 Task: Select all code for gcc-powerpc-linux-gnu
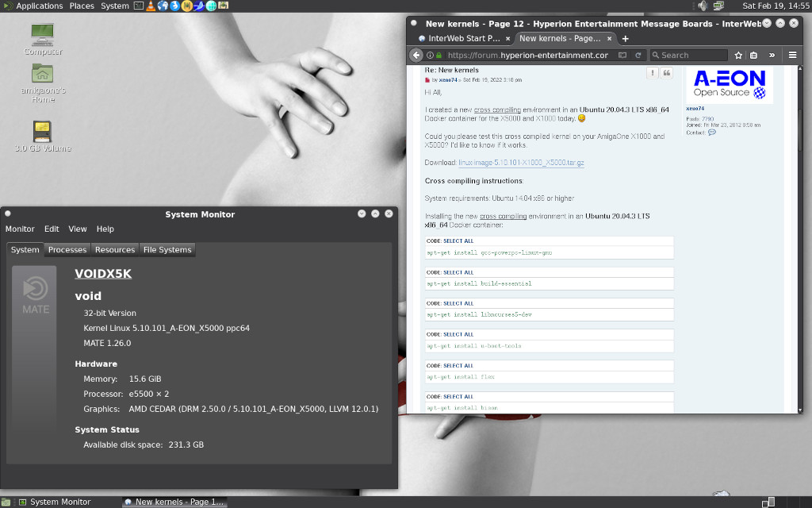(x=458, y=241)
